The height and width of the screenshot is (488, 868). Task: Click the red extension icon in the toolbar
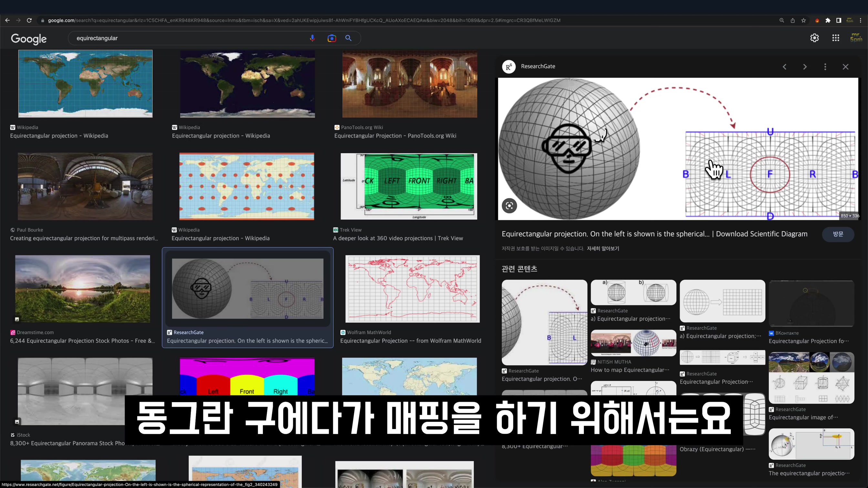817,20
